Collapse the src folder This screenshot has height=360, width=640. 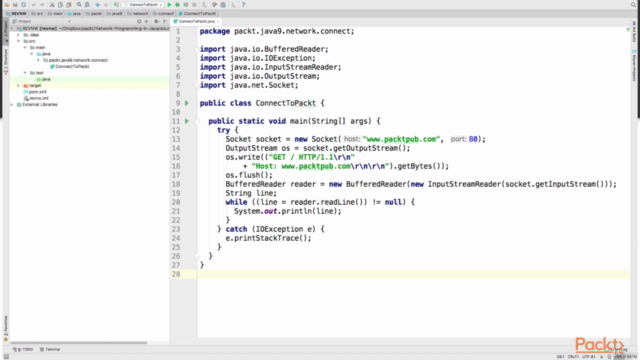click(x=18, y=41)
